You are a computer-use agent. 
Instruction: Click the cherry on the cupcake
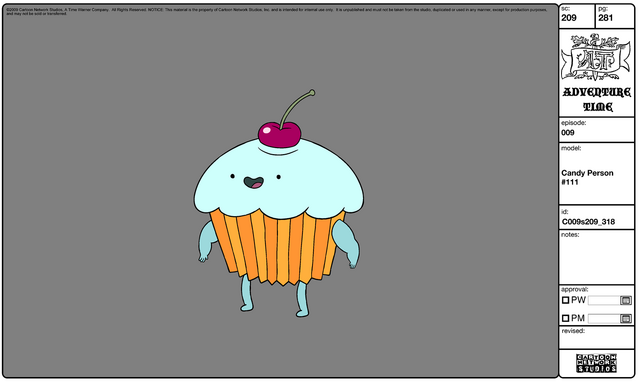[280, 134]
